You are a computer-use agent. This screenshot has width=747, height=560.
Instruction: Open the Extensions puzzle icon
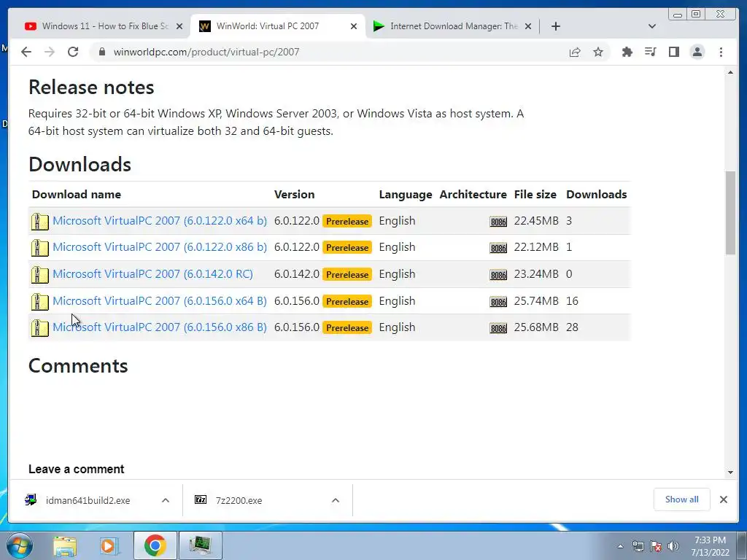(x=627, y=52)
